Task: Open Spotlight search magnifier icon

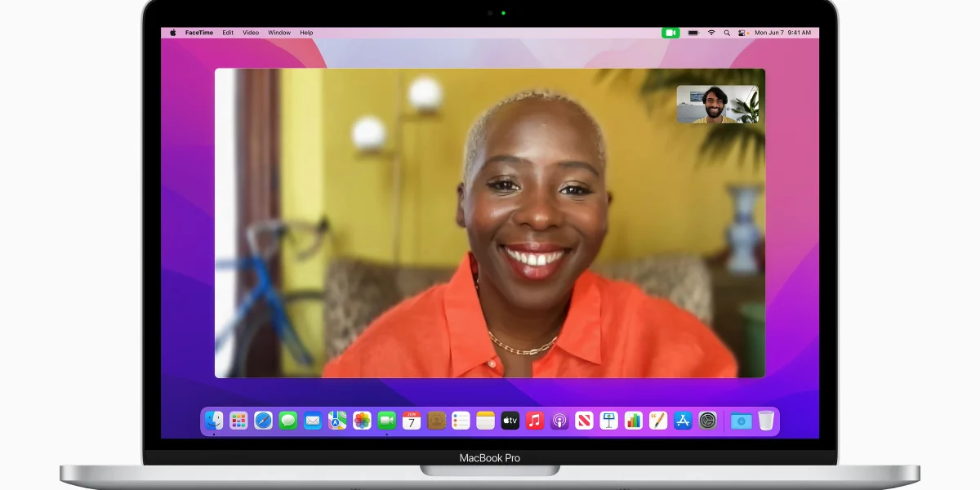Action: pos(727,33)
